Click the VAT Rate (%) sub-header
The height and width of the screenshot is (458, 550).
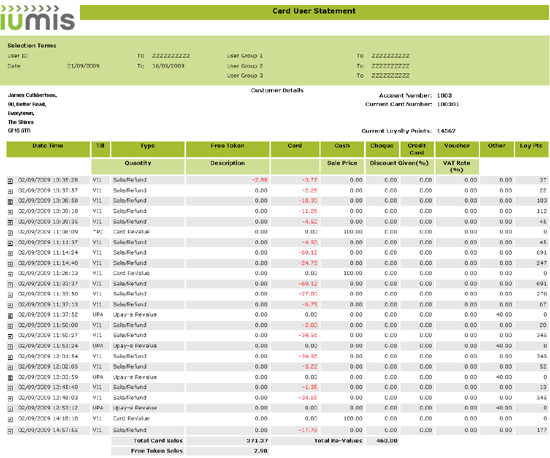(x=457, y=167)
